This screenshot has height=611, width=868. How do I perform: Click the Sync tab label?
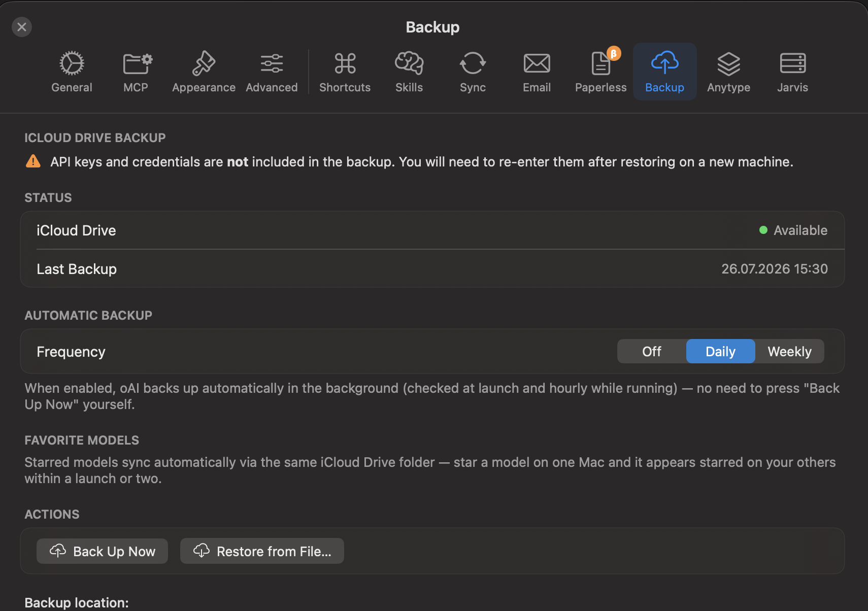pyautogui.click(x=473, y=88)
